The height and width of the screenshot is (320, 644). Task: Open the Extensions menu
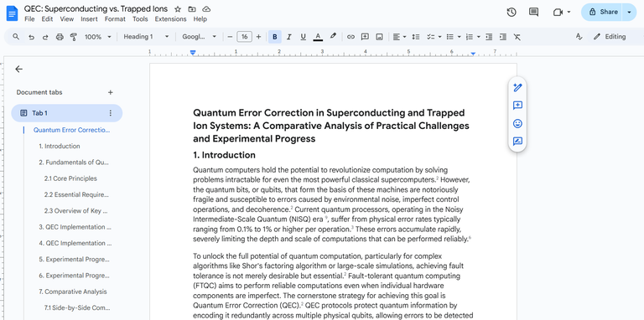[x=170, y=19]
